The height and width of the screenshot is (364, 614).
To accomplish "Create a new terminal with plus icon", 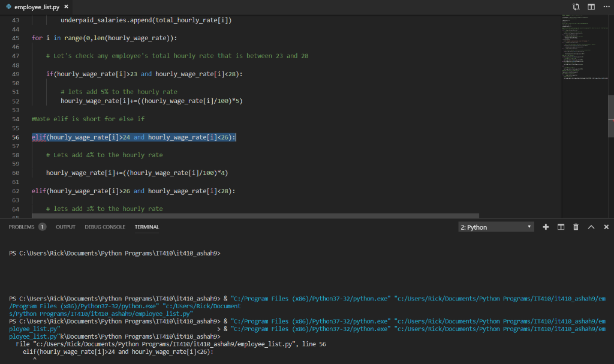I will 546,227.
